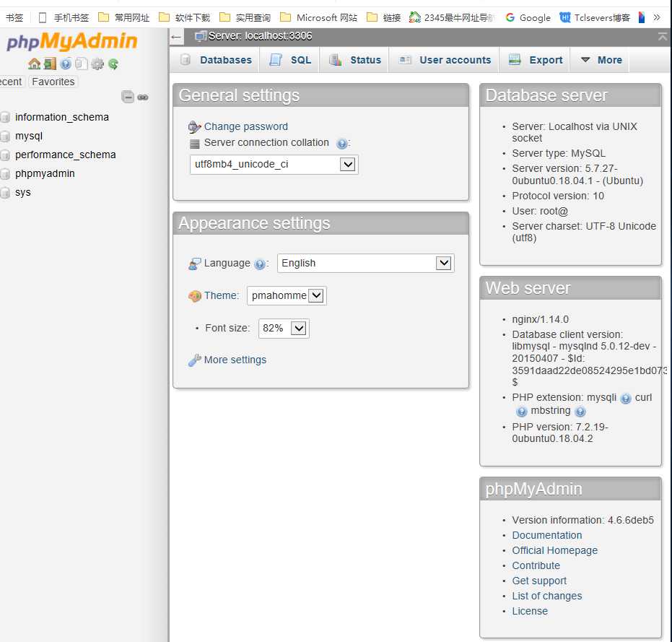
Task: Open the 软件下载 bookmark folder
Action: click(185, 17)
